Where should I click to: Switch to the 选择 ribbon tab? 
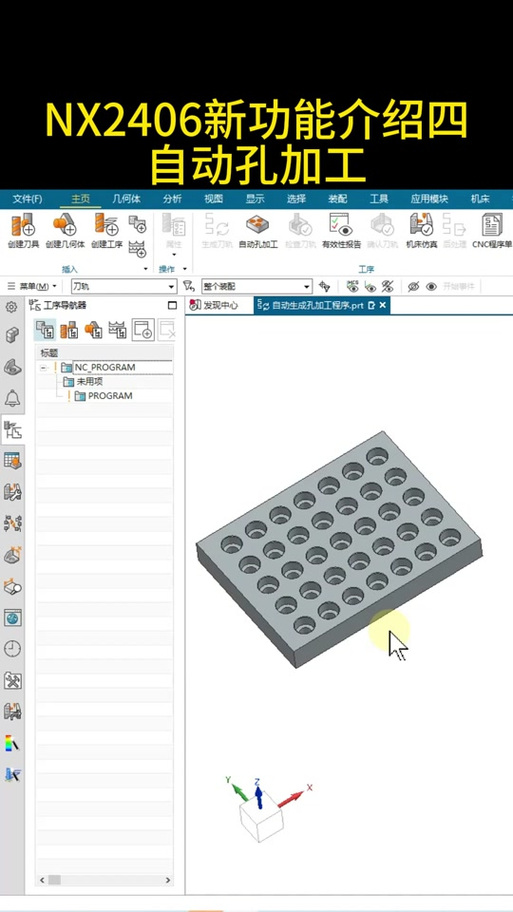point(296,199)
